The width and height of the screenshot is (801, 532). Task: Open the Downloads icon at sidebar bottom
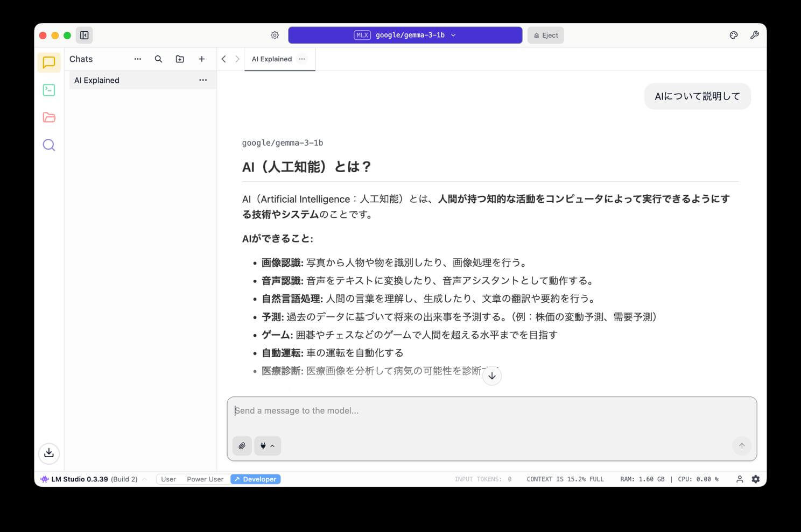(49, 452)
